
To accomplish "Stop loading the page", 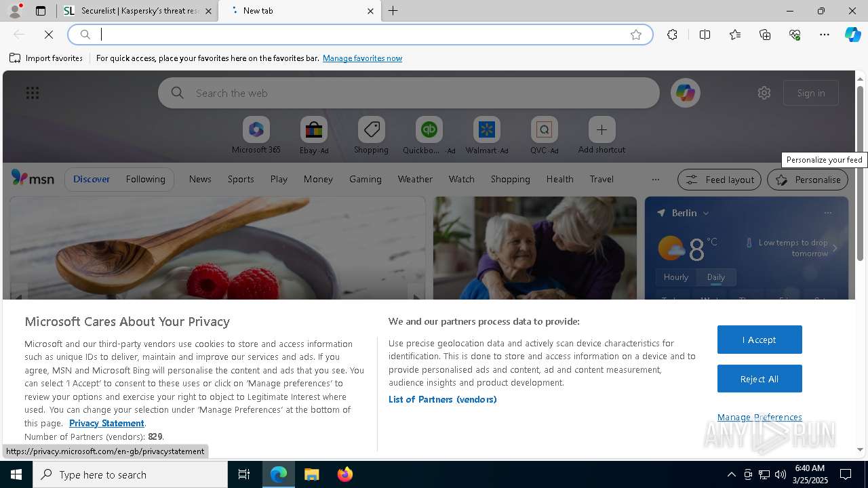I will point(49,35).
